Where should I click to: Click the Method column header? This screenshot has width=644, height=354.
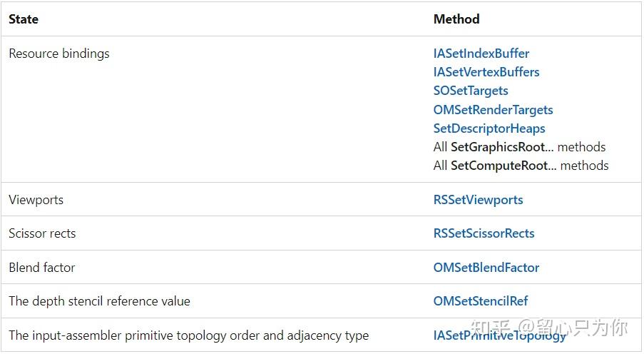[x=456, y=19]
